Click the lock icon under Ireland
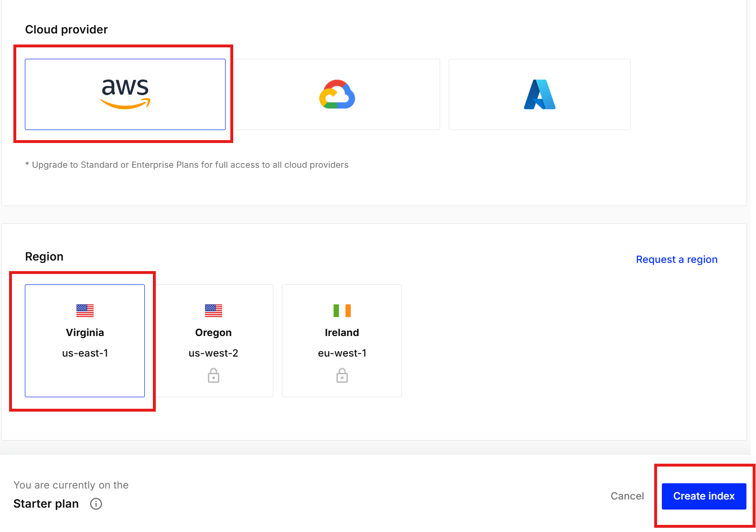756x532 pixels. click(342, 376)
